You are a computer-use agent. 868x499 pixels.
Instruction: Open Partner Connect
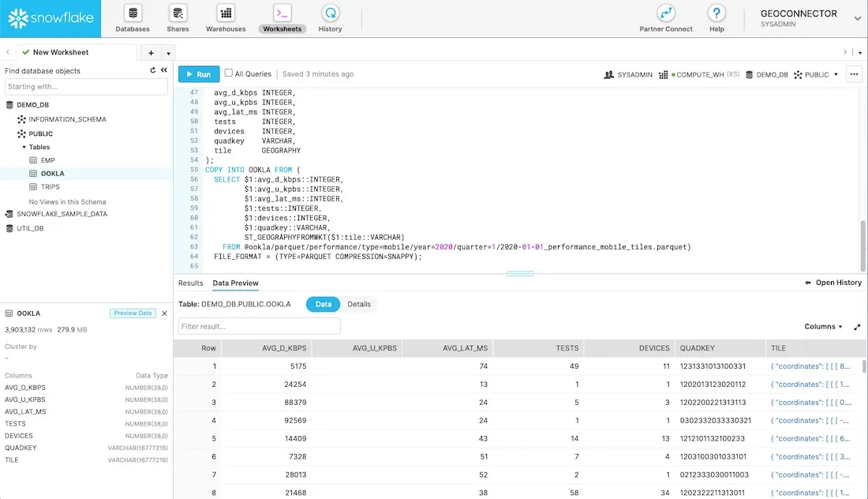pyautogui.click(x=665, y=17)
